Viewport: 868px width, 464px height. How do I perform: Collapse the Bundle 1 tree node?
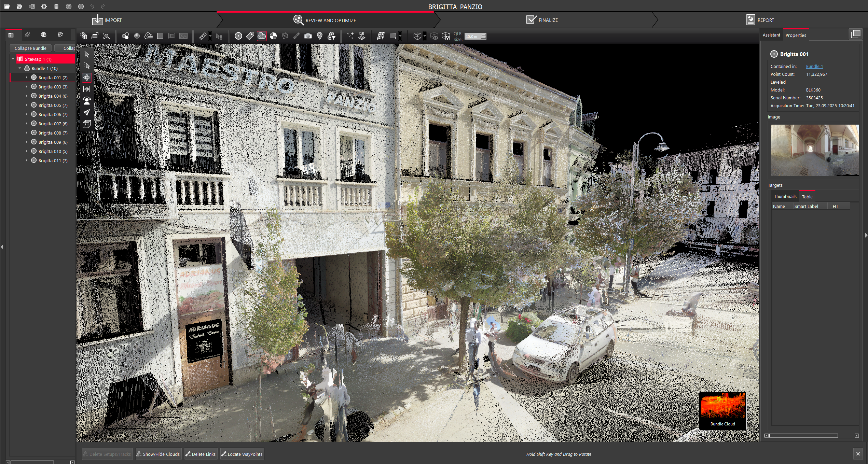[x=20, y=68]
